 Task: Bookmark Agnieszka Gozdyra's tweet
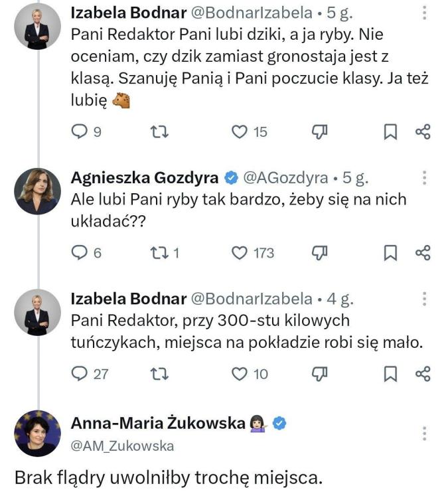390,253
